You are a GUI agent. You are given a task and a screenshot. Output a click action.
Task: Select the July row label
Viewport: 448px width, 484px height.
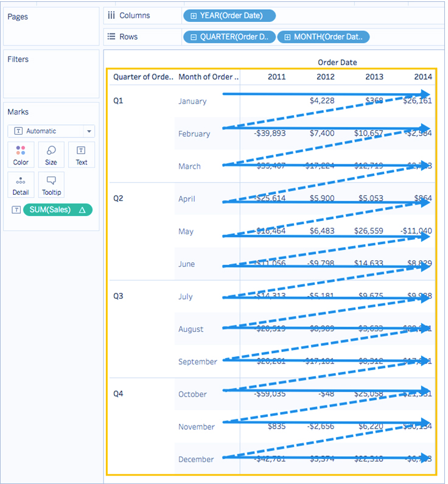click(x=186, y=297)
